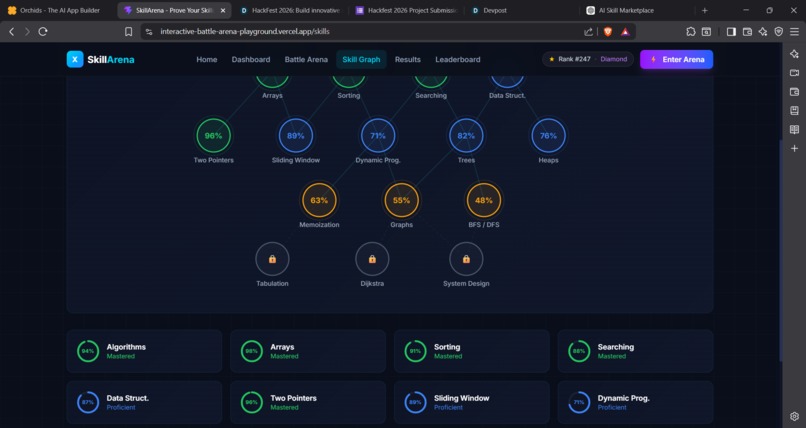Open the Arrays 98% Mastered card
Screen dimensions: 806x428
(x=308, y=351)
